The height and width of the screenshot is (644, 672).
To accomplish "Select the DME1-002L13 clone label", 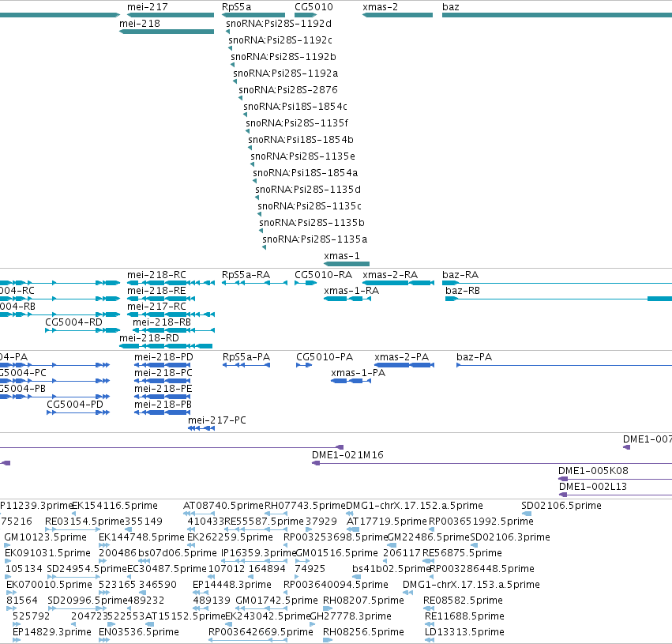I will click(x=593, y=487).
